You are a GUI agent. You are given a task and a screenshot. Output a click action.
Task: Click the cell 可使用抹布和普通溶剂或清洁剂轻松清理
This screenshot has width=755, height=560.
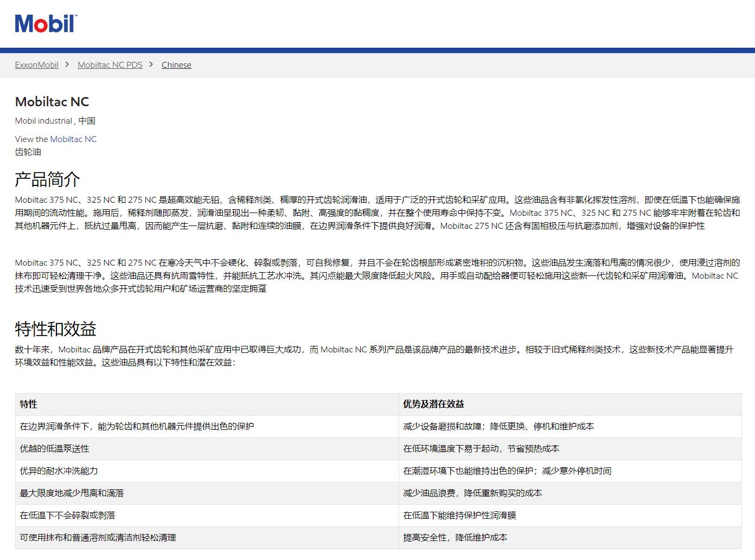click(x=207, y=538)
